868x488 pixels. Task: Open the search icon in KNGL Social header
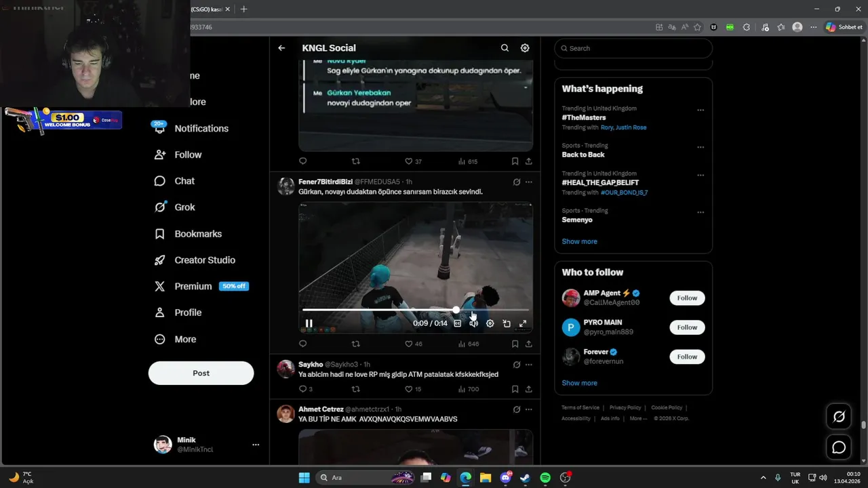tap(505, 48)
